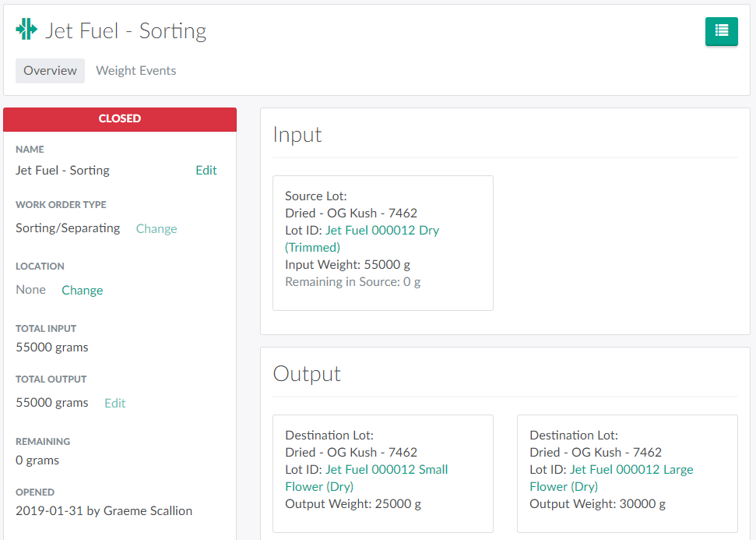The image size is (756, 540).
Task: Click the Remaining in Source 0 g text
Action: pos(353,282)
